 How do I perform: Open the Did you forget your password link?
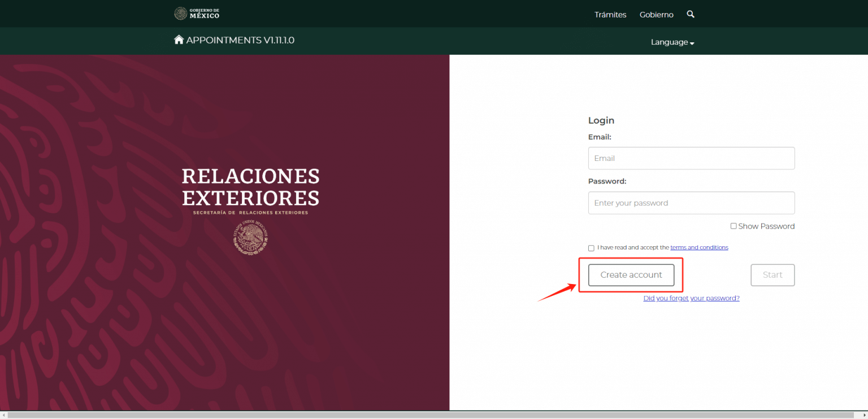[691, 298]
